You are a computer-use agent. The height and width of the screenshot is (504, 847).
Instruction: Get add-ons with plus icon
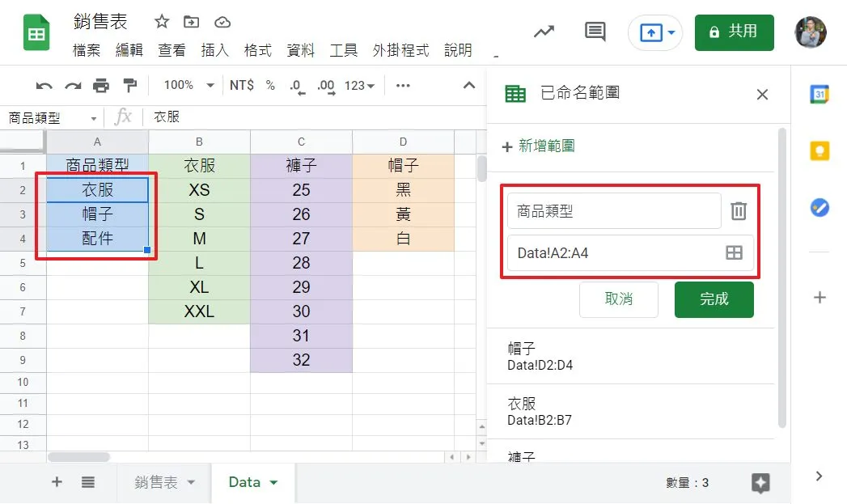(x=819, y=297)
